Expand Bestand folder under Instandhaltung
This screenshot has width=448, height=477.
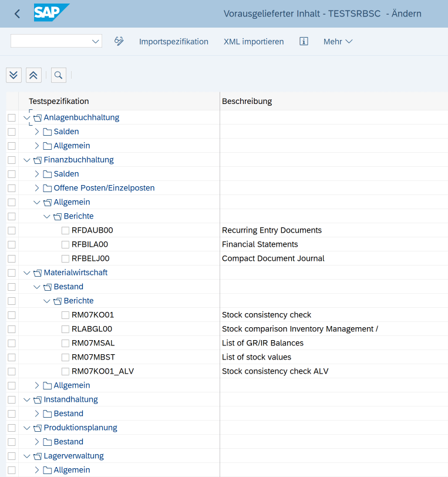pos(37,414)
